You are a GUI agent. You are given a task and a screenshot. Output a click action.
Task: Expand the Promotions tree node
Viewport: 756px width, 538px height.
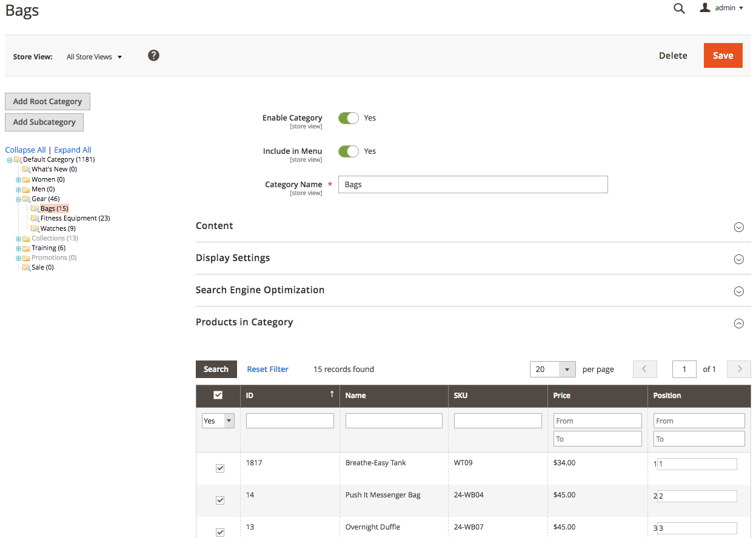(18, 258)
